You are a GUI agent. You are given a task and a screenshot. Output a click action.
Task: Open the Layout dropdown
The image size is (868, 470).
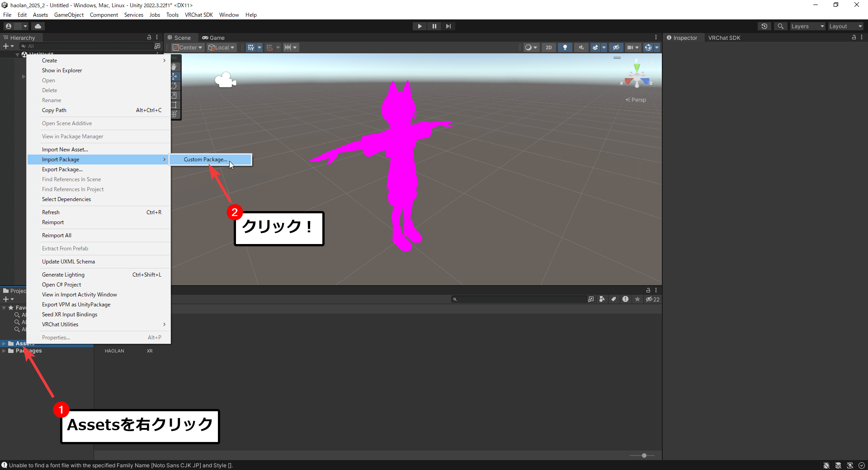[845, 26]
